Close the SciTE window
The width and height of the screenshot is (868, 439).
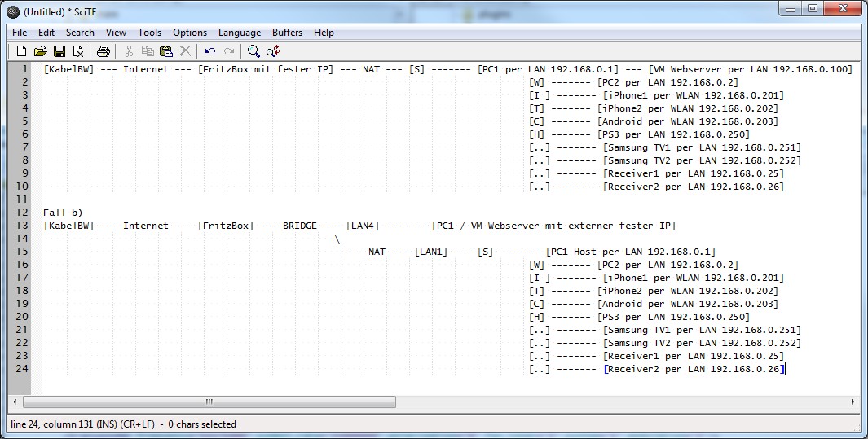point(843,9)
